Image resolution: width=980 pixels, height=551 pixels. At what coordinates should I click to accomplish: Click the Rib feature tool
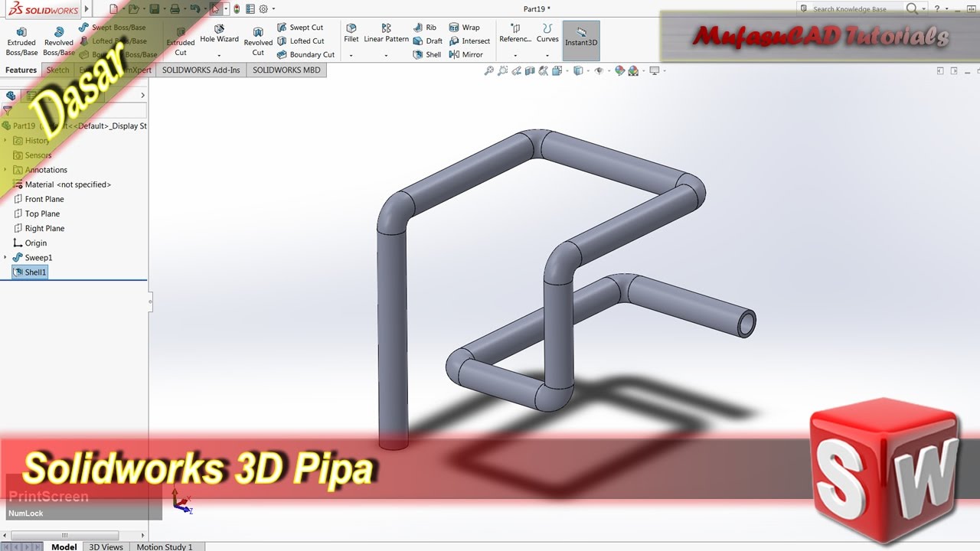(x=425, y=28)
